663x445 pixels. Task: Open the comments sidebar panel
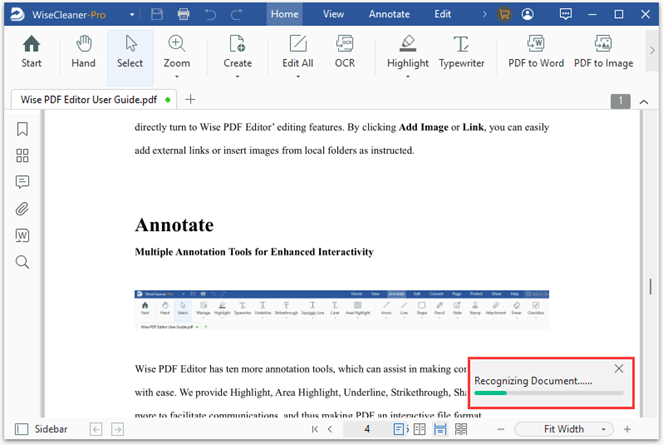[x=22, y=182]
